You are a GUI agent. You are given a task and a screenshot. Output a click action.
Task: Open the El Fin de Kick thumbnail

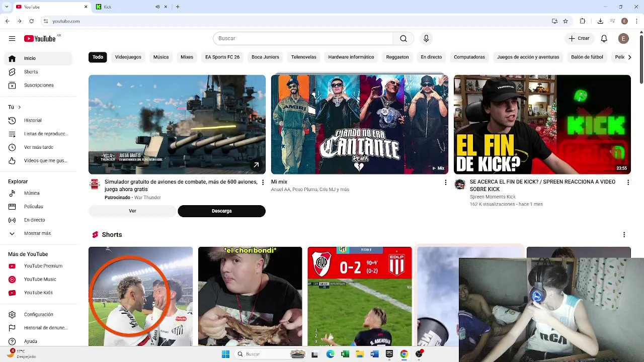tap(542, 125)
